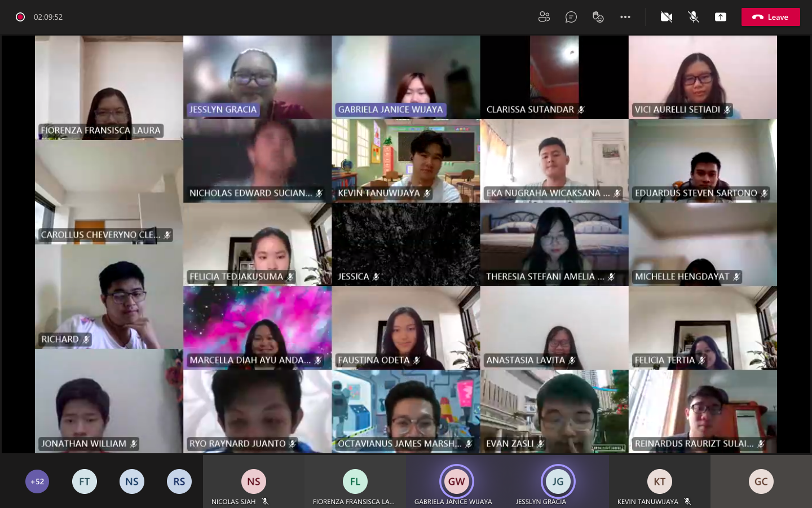Expand the +52 more participants bubble
This screenshot has height=508, width=812.
[37, 481]
